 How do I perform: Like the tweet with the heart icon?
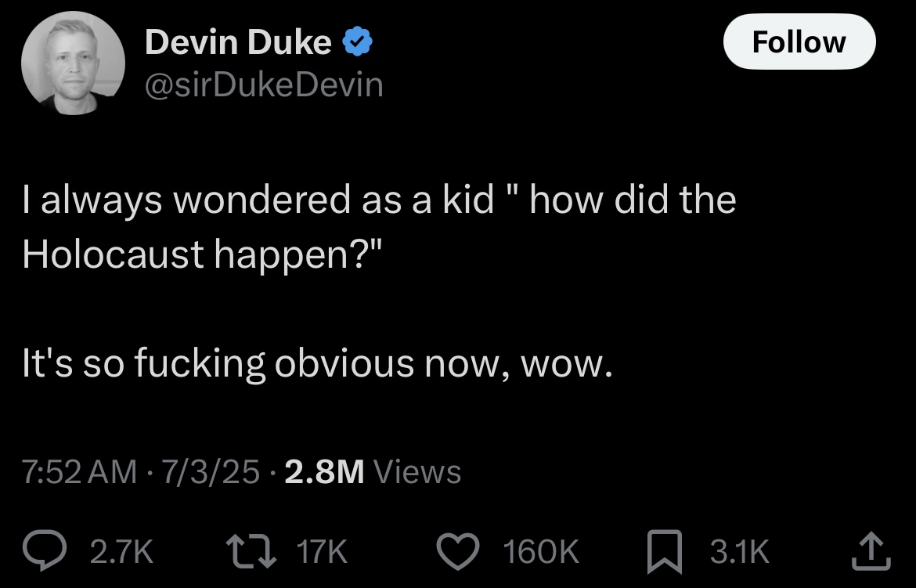[x=458, y=551]
